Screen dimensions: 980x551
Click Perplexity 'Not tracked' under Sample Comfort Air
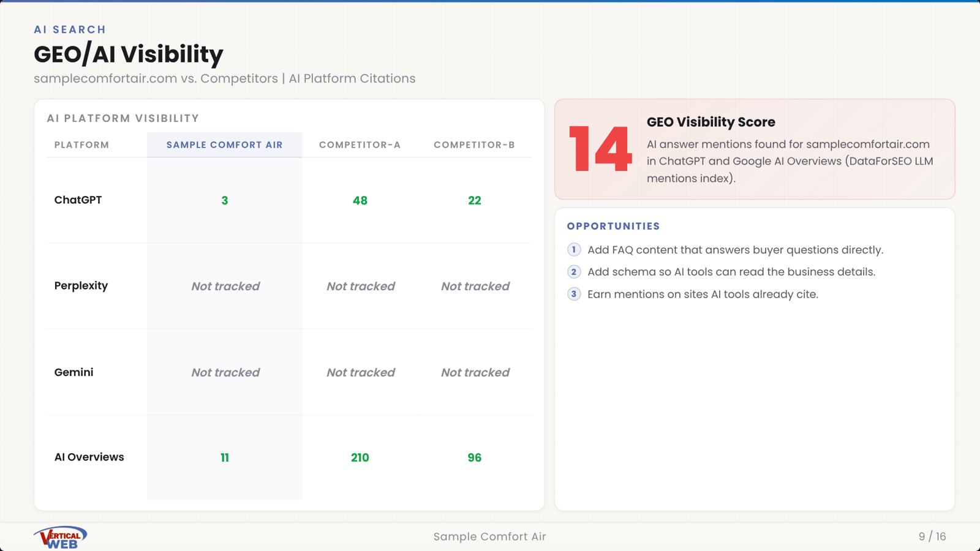(225, 286)
